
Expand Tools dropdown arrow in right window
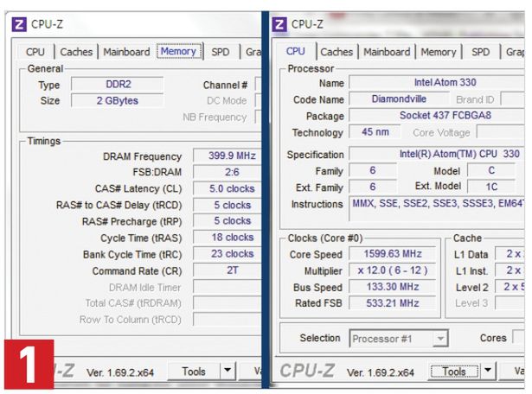tap(488, 371)
